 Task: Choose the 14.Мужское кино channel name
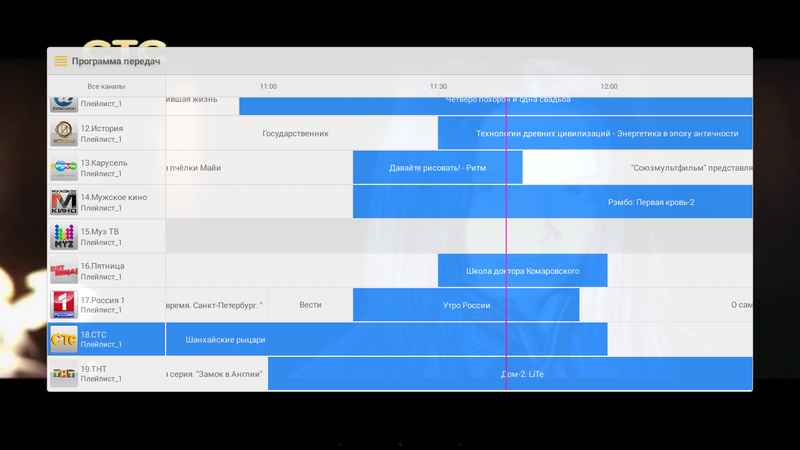[x=114, y=197]
